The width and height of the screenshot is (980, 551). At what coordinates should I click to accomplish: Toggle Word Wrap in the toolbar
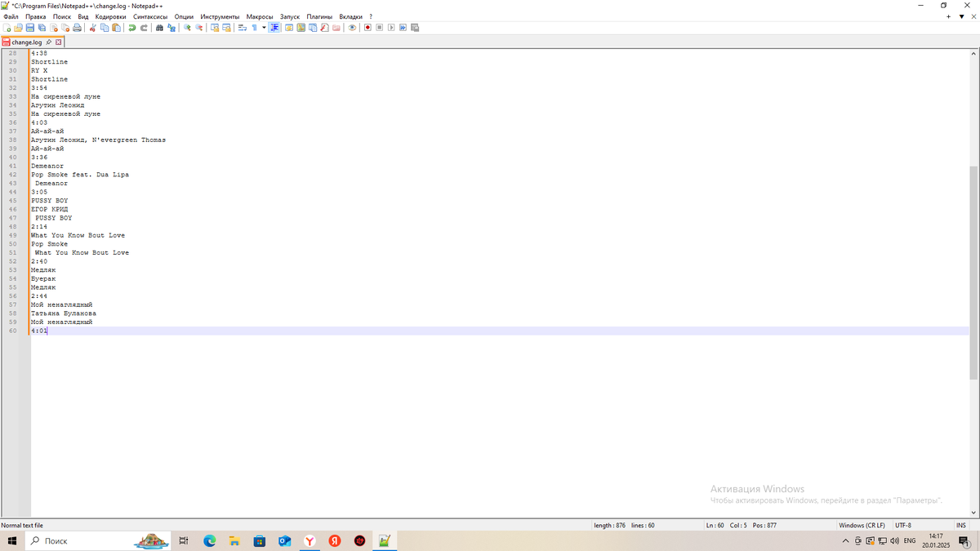pyautogui.click(x=242, y=28)
